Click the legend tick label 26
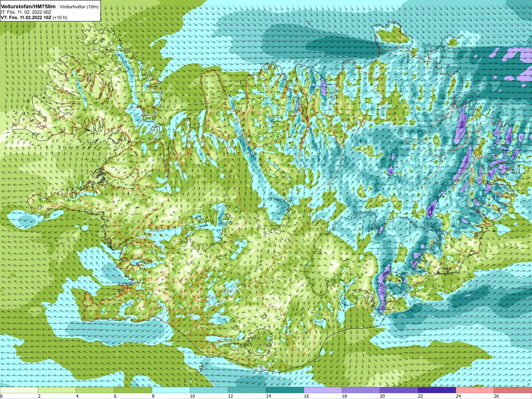Viewport: 532px width, 399px height. 496,396
